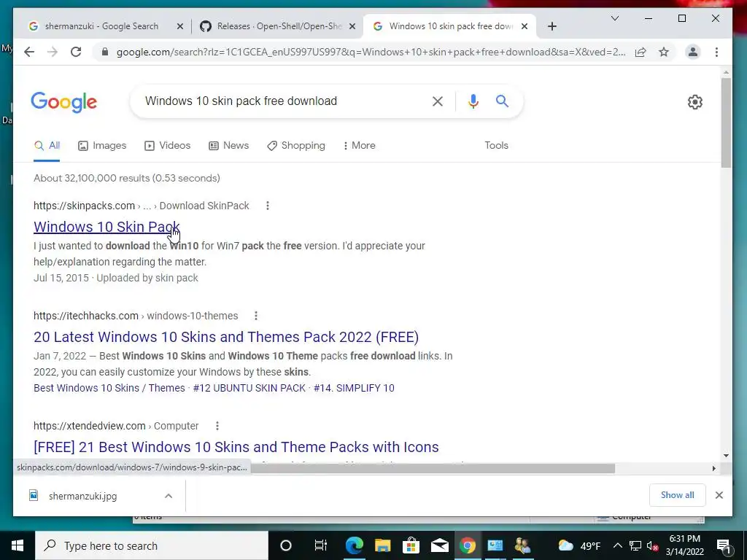Viewport: 747px width, 560px height.
Task: Select the News search tab
Action: [x=228, y=146]
